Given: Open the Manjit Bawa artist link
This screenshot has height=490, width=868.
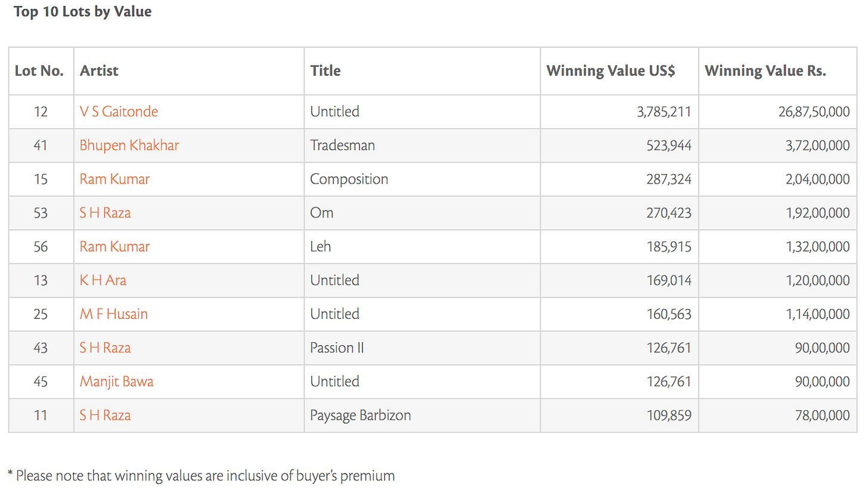Looking at the screenshot, I should pos(117,382).
